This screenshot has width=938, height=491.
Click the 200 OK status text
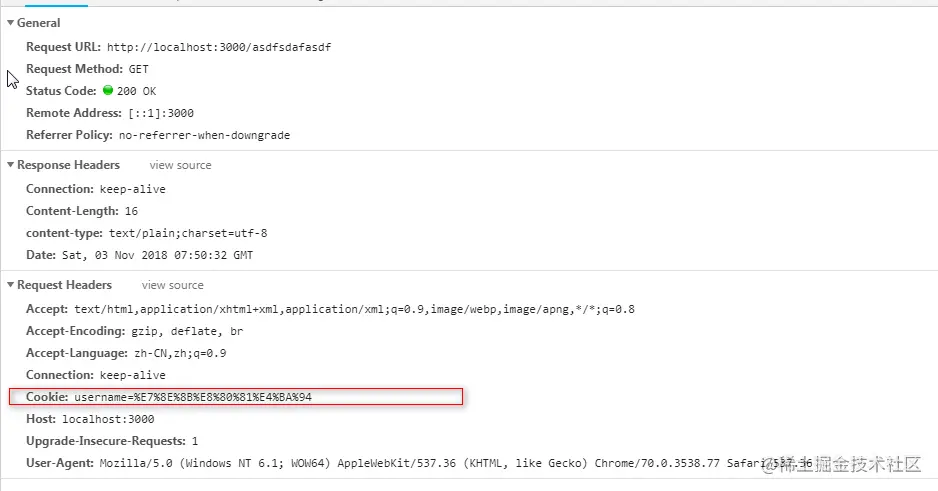coord(137,91)
